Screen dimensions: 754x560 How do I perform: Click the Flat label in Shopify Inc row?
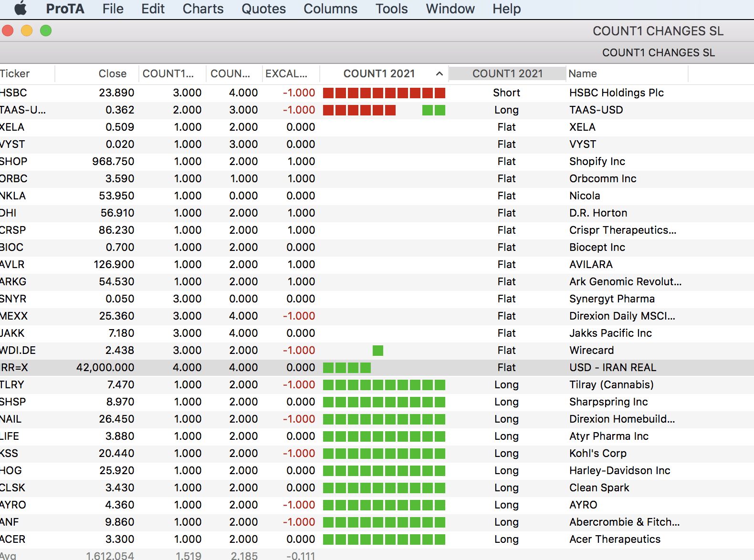click(x=506, y=161)
